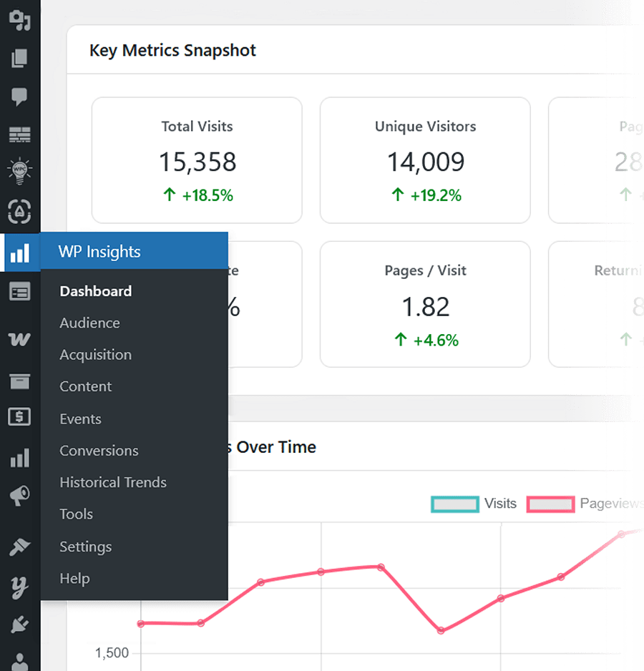This screenshot has width=644, height=671.
Task: Open WP Insights Settings
Action: click(x=85, y=547)
